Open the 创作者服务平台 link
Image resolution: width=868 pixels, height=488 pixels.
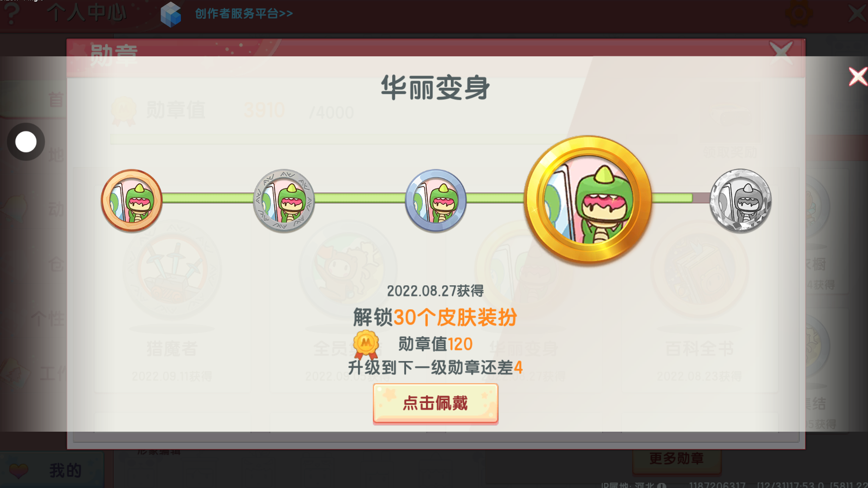(244, 13)
